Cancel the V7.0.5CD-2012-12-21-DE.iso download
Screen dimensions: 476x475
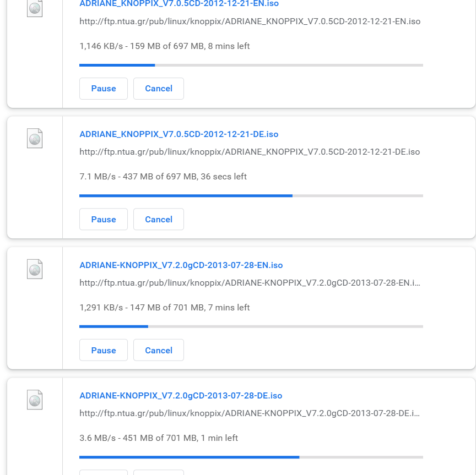159,219
